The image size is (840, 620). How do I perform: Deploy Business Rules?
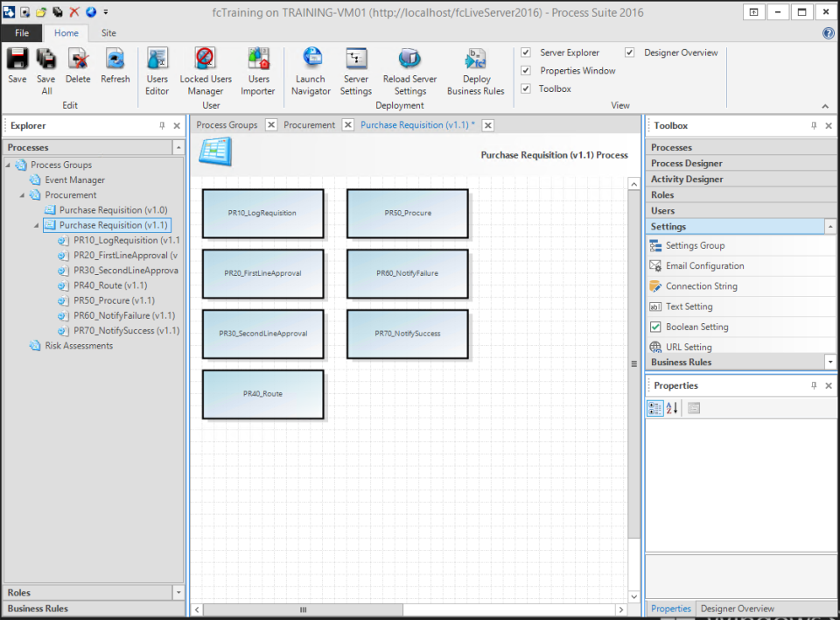pos(475,70)
